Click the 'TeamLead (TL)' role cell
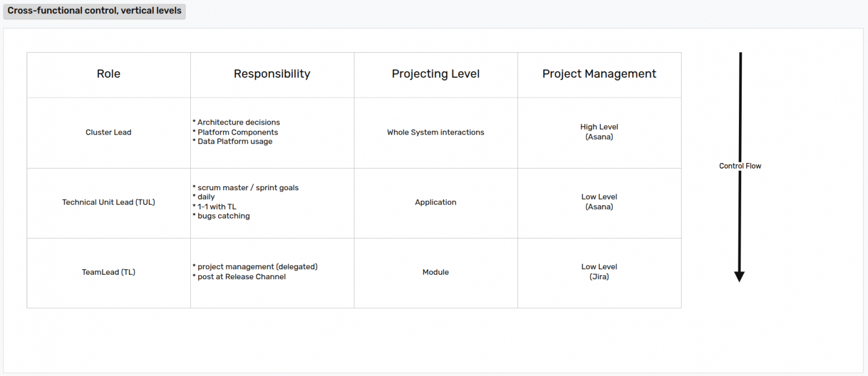This screenshot has width=868, height=376. pyautogui.click(x=108, y=273)
